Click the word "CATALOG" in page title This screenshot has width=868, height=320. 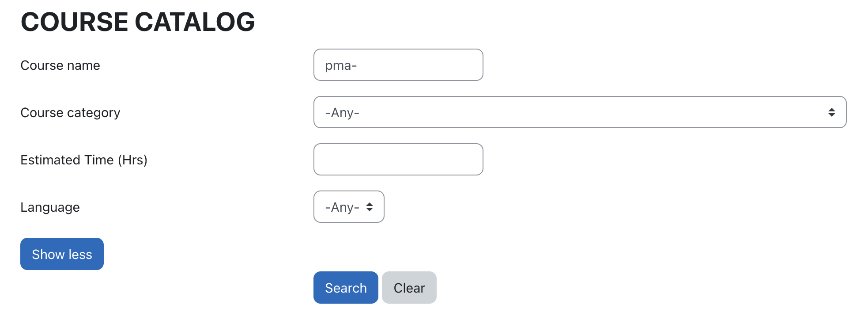click(x=195, y=22)
